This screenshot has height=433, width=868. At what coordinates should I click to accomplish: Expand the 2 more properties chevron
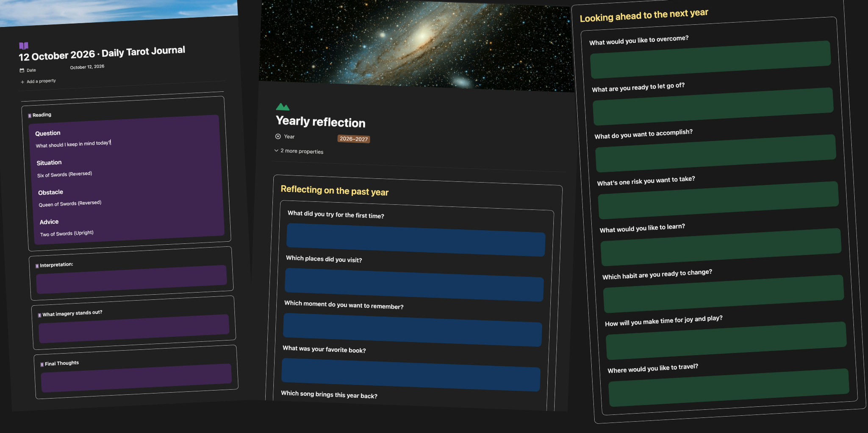click(x=276, y=150)
